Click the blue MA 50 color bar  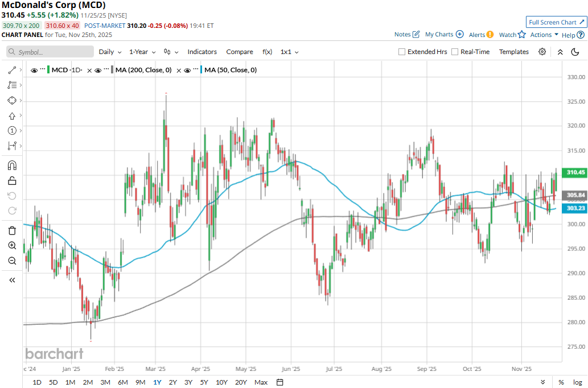pos(202,70)
